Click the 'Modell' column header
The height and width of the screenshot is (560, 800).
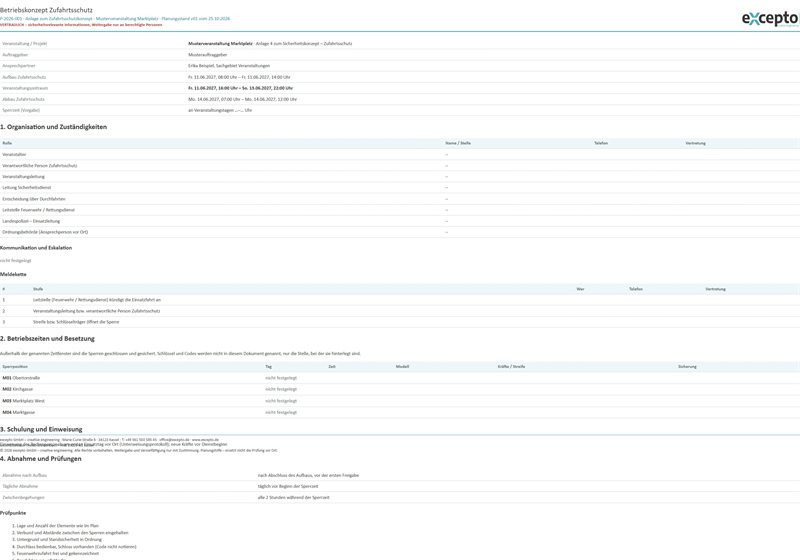[402, 367]
